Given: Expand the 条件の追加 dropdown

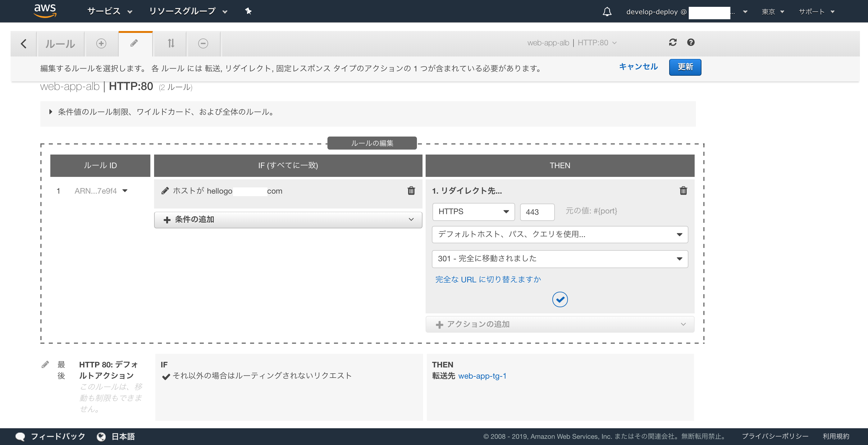Looking at the screenshot, I should (288, 220).
